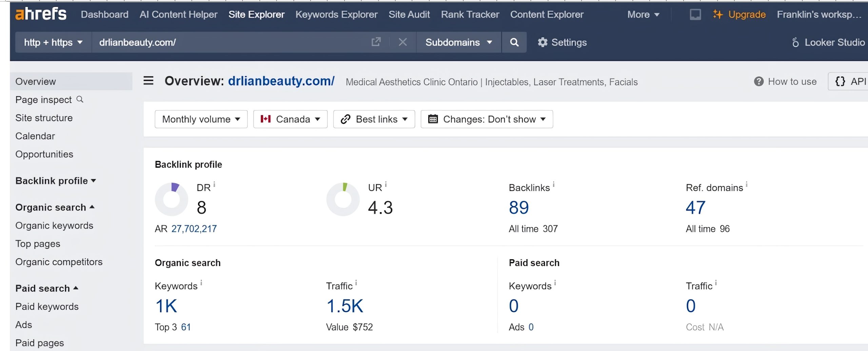Open AI Content Helper
The width and height of the screenshot is (868, 351).
coord(178,14)
